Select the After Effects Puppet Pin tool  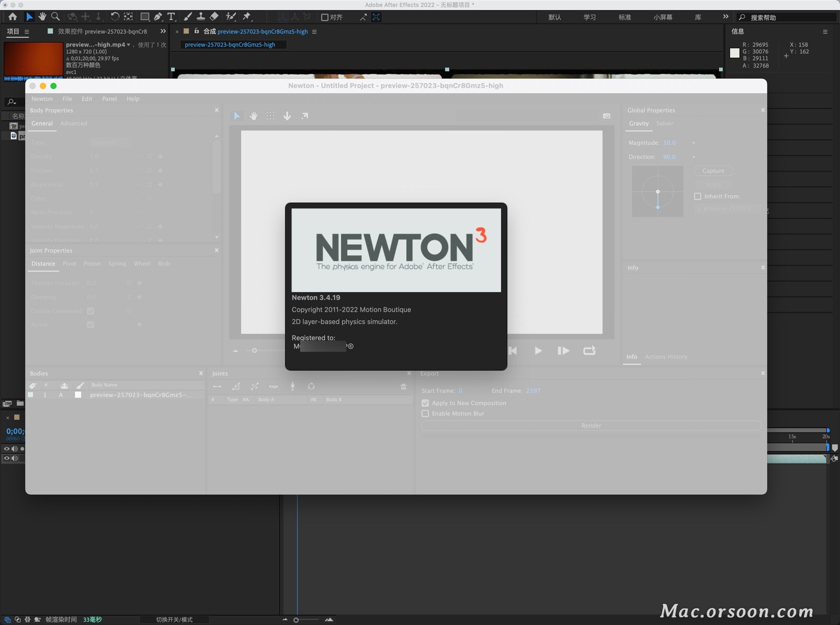coord(247,17)
